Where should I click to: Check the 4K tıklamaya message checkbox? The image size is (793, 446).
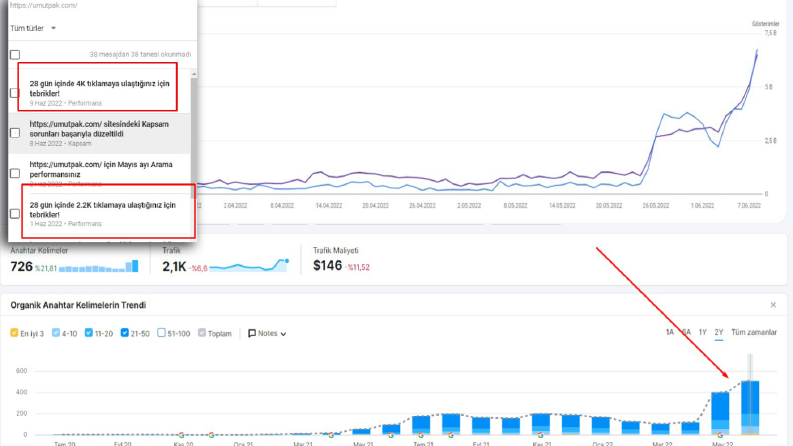point(15,93)
